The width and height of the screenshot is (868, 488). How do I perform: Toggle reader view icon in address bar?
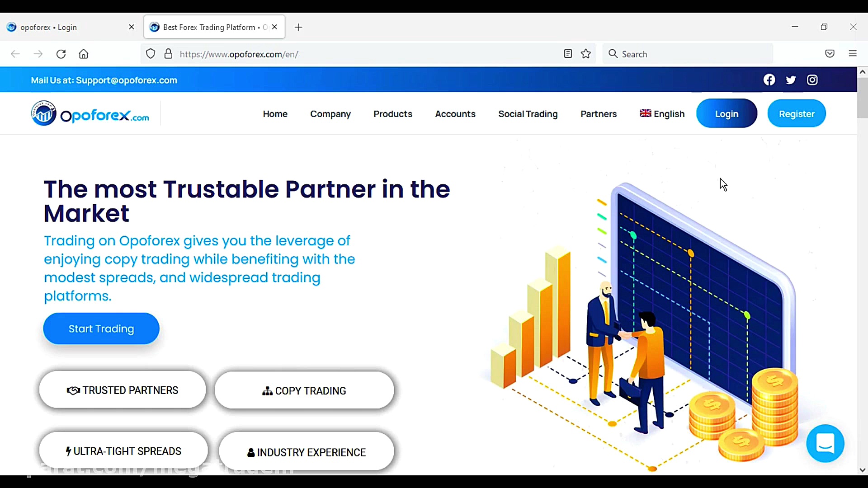click(x=568, y=54)
